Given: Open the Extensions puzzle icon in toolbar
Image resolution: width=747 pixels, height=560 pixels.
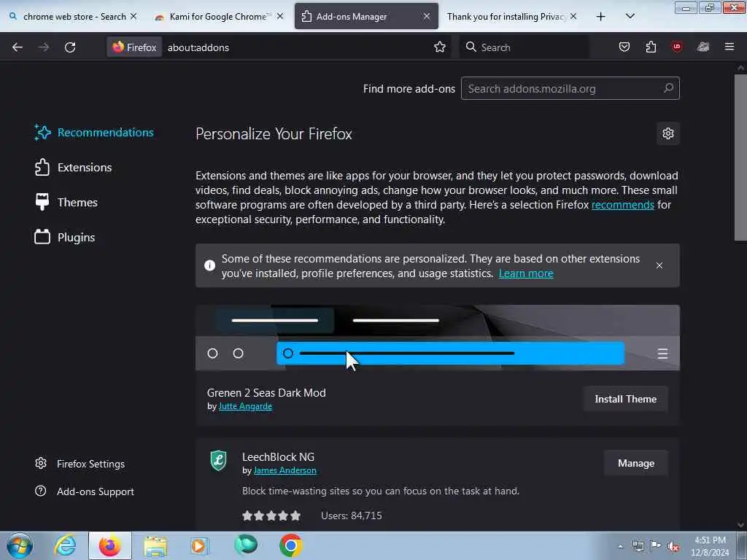Looking at the screenshot, I should point(651,47).
